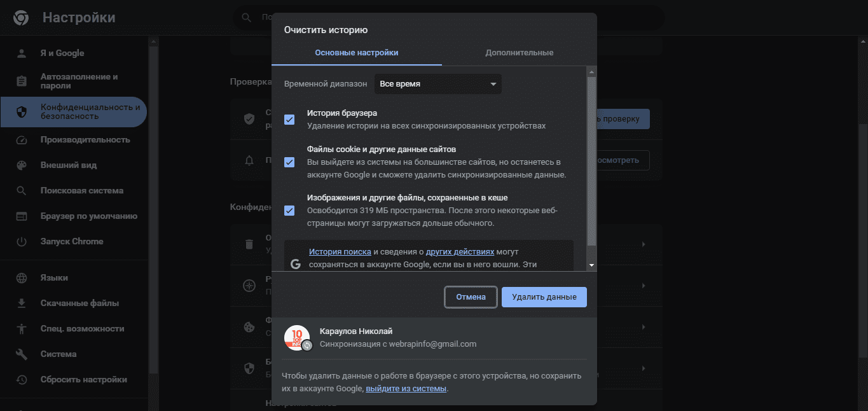Click the Синхронизация с webrapinfo@gmail.com text
The image size is (868, 411).
[x=398, y=344]
